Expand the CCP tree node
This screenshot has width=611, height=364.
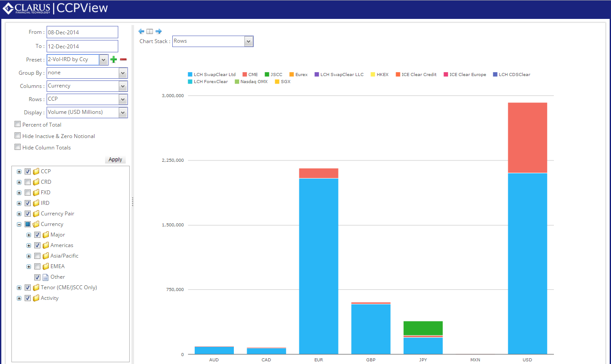click(19, 171)
